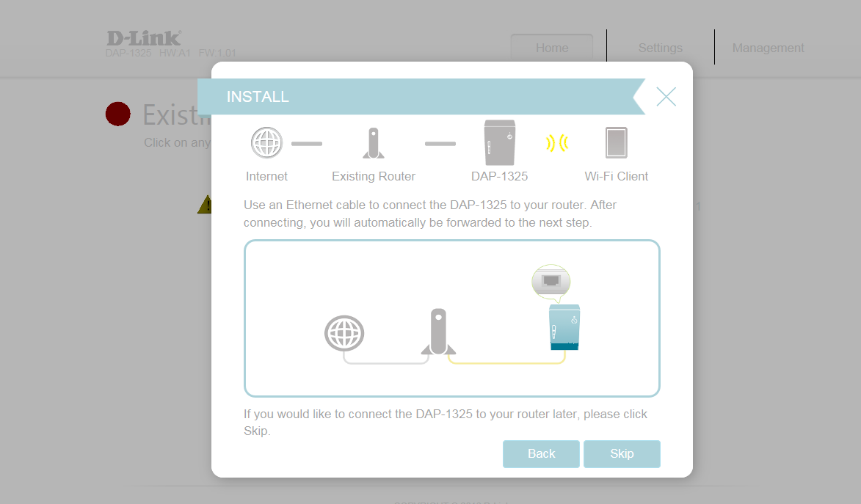
Task: Click the 'DAP-1325 HW:A1 FW:1.01' version text
Action: 170,54
